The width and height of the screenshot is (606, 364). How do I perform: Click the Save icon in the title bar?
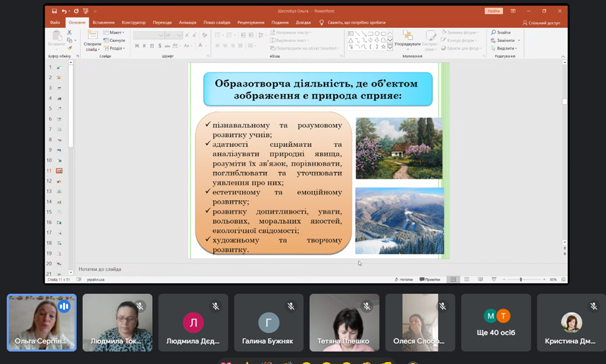tap(54, 11)
